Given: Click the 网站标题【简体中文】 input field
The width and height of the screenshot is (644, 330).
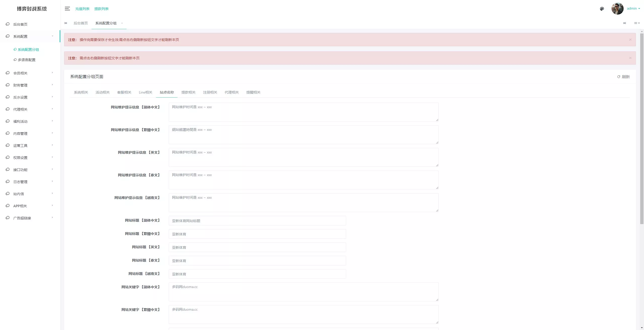Looking at the screenshot, I should coord(257,221).
